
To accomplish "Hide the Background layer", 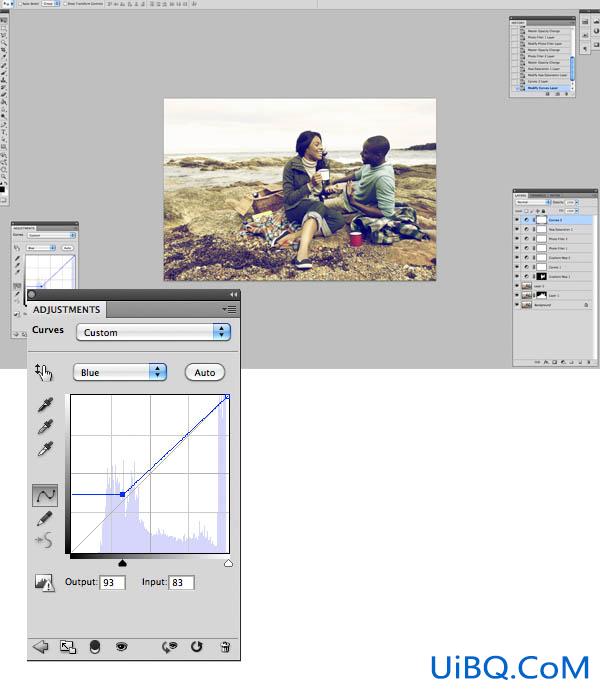I will click(517, 305).
